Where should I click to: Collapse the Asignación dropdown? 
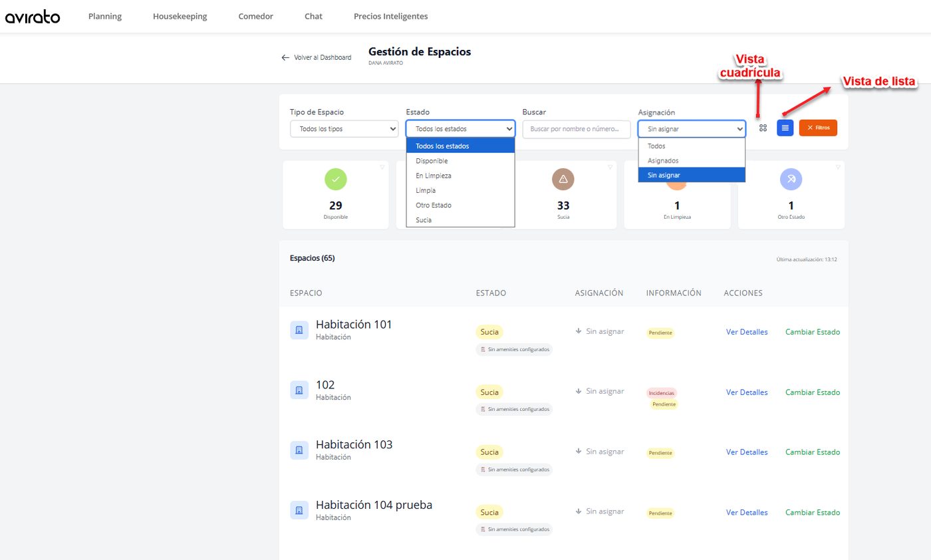tap(692, 128)
